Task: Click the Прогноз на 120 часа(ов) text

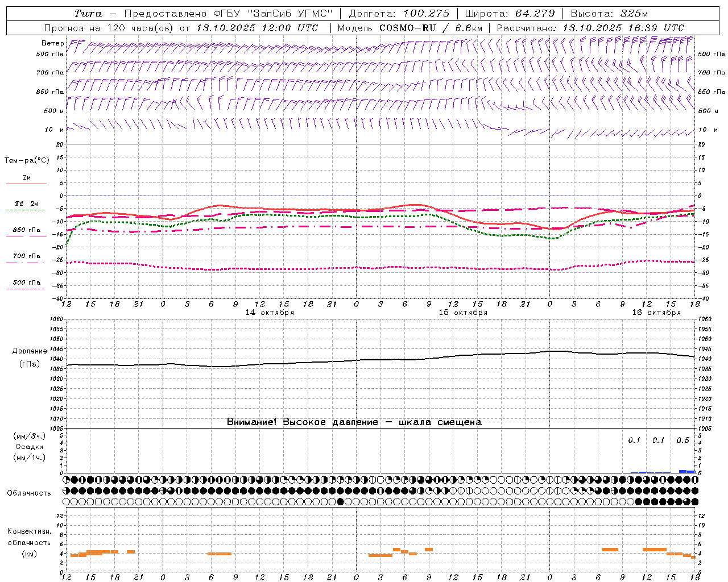Action: tap(109, 28)
